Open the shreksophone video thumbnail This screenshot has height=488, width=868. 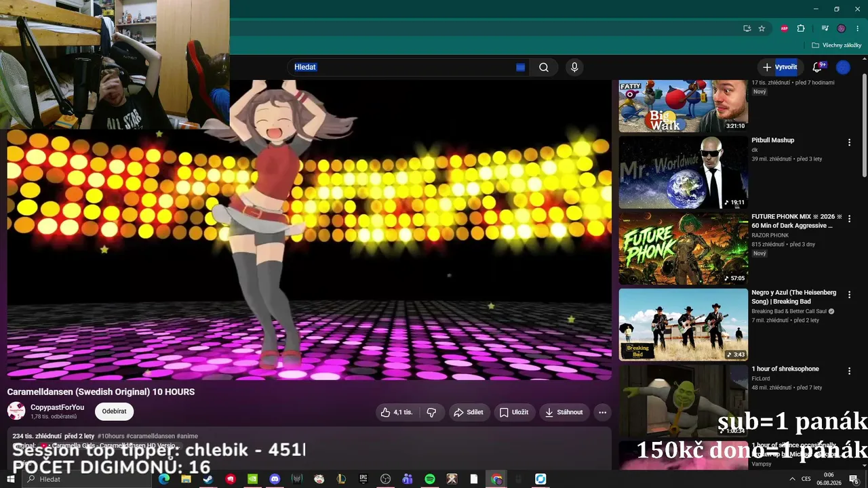pos(683,401)
